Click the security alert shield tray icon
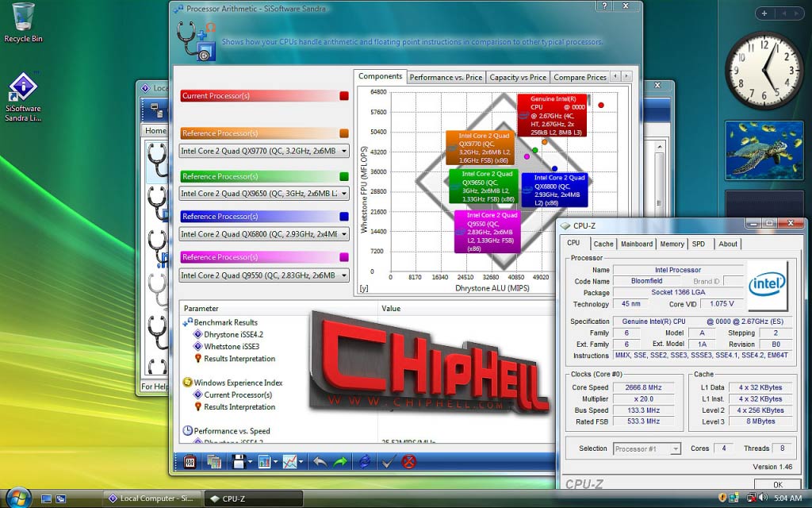 (x=722, y=498)
